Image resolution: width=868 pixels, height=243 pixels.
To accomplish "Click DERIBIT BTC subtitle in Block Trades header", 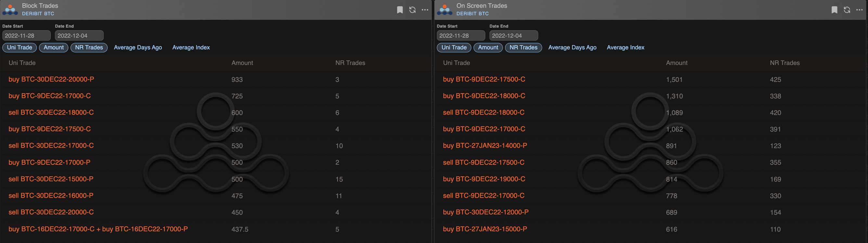I will (x=38, y=14).
